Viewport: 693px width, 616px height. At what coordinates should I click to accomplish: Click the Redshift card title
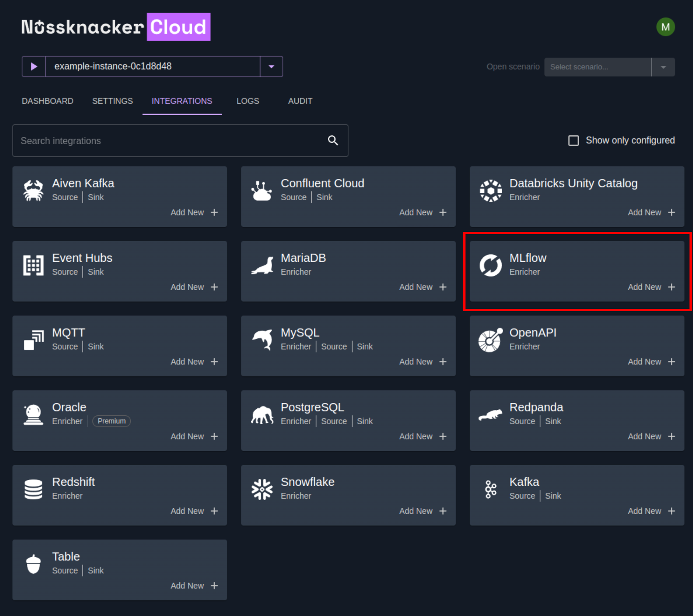click(73, 482)
